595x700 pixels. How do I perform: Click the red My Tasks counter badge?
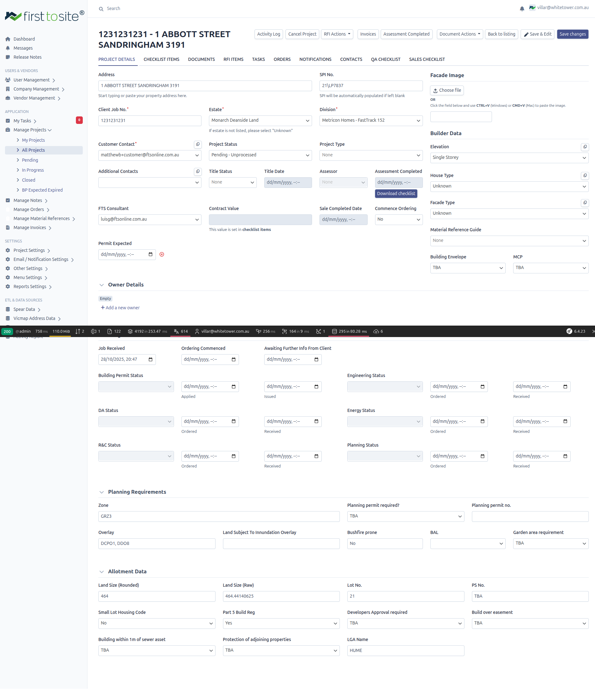[x=79, y=120]
